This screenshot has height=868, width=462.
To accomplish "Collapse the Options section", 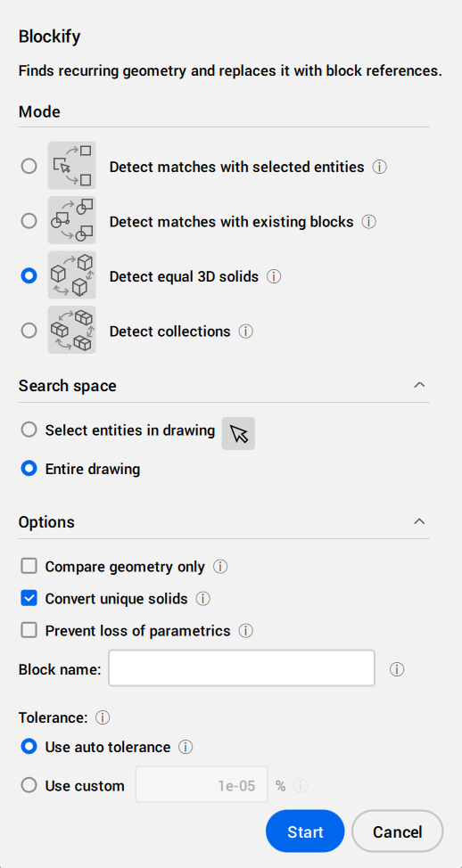I will pyautogui.click(x=419, y=521).
